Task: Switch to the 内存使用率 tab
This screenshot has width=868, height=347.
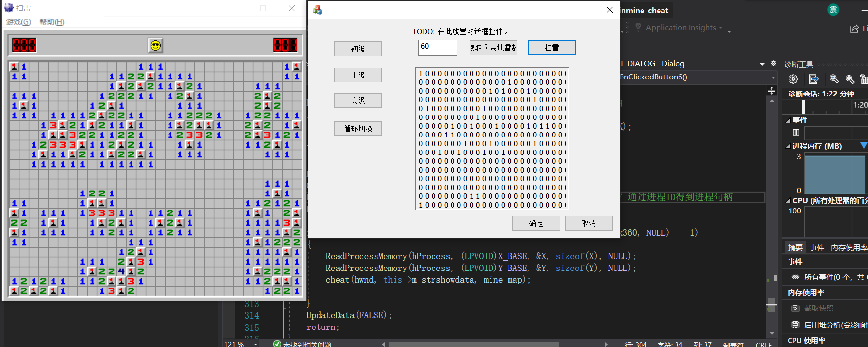Action: click(x=849, y=247)
